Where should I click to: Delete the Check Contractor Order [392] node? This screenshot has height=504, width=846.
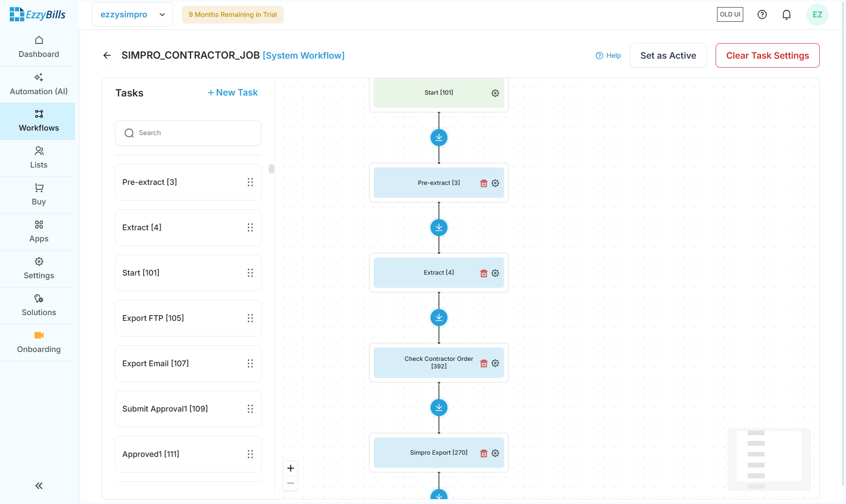click(483, 363)
